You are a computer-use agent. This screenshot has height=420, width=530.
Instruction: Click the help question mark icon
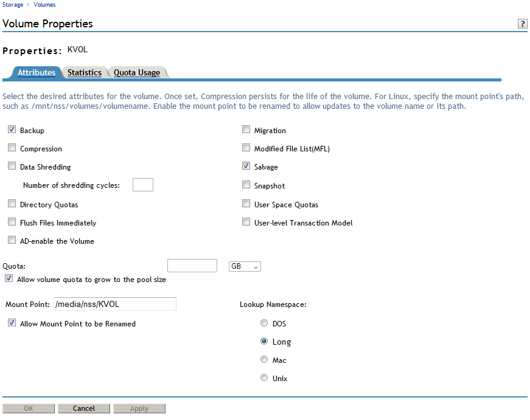click(522, 24)
